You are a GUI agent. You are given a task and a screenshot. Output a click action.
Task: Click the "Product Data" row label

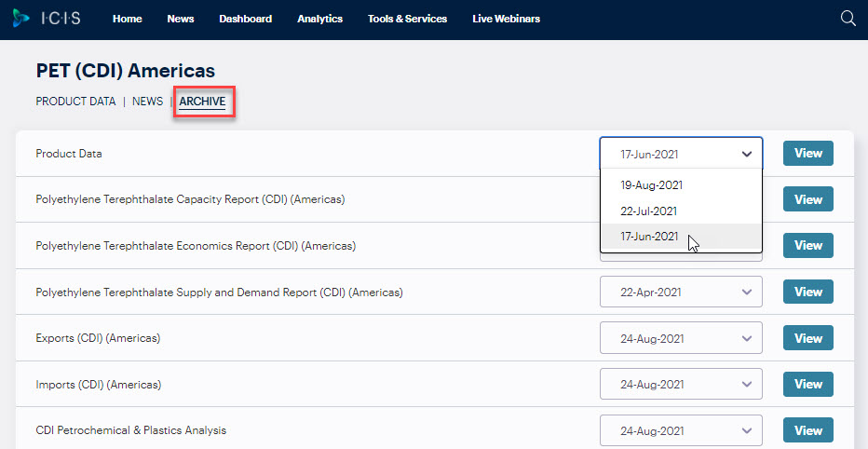[x=69, y=154]
